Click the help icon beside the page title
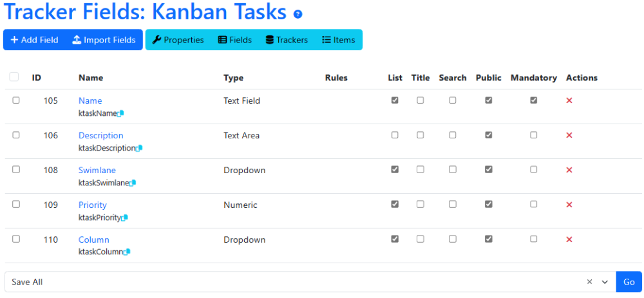This screenshot has width=644, height=298. click(x=298, y=14)
